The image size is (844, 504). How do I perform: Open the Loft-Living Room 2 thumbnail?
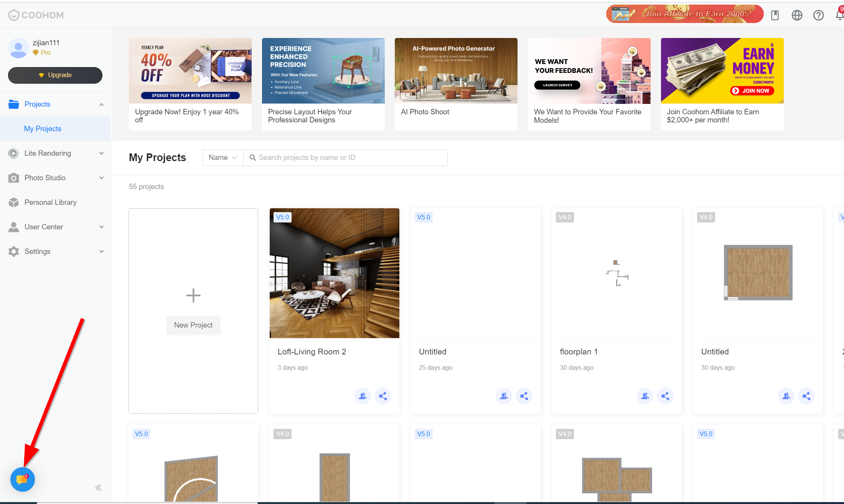[x=334, y=273]
